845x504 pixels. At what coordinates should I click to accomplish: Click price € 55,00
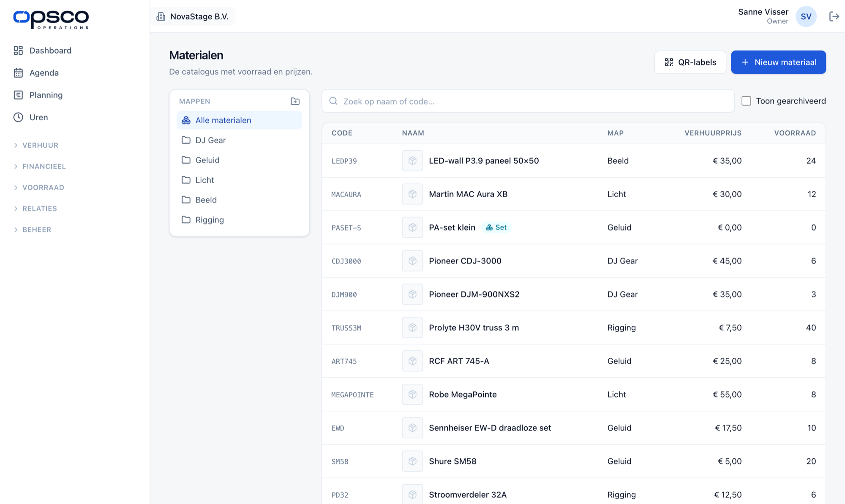[727, 394]
